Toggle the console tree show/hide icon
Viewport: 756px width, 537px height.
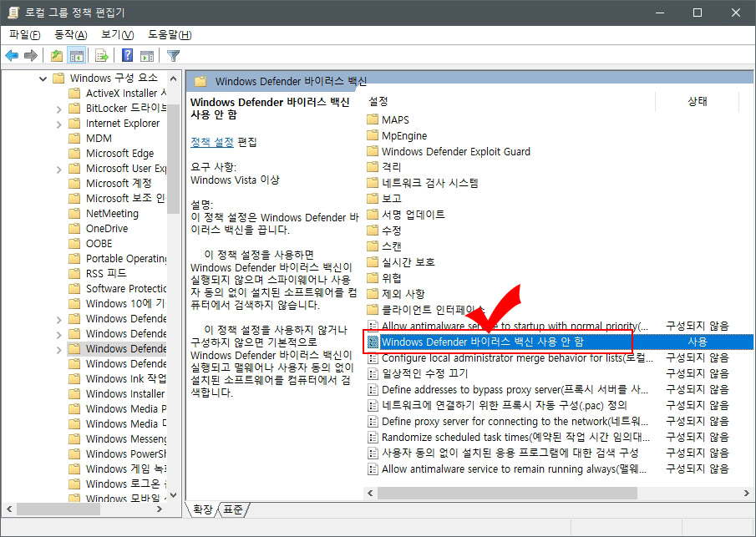77,56
